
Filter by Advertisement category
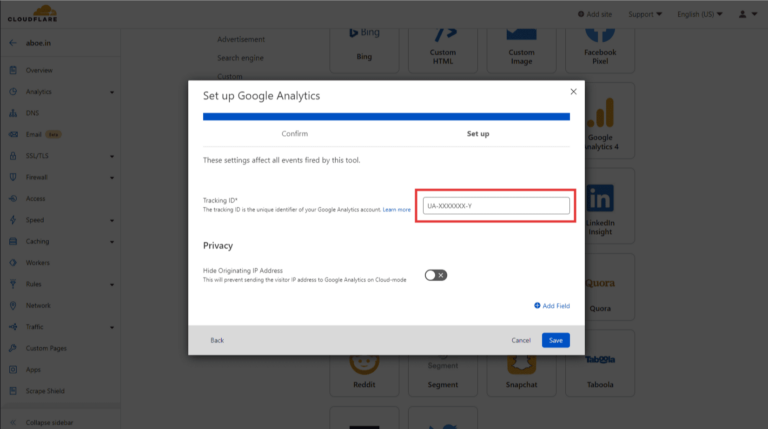(x=241, y=39)
